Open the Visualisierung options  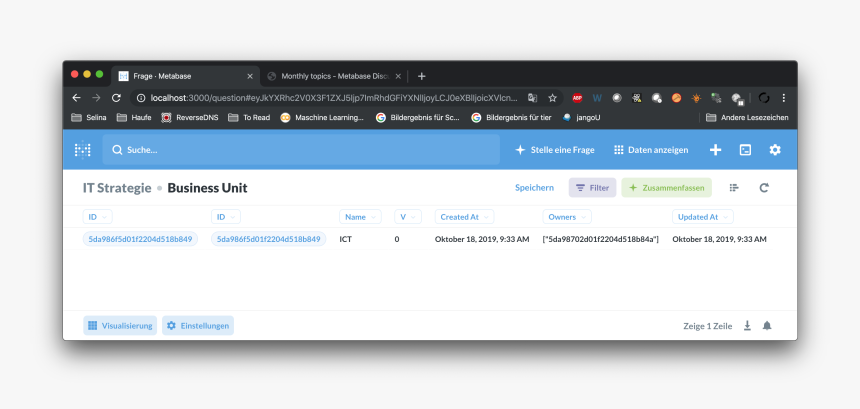pyautogui.click(x=120, y=326)
